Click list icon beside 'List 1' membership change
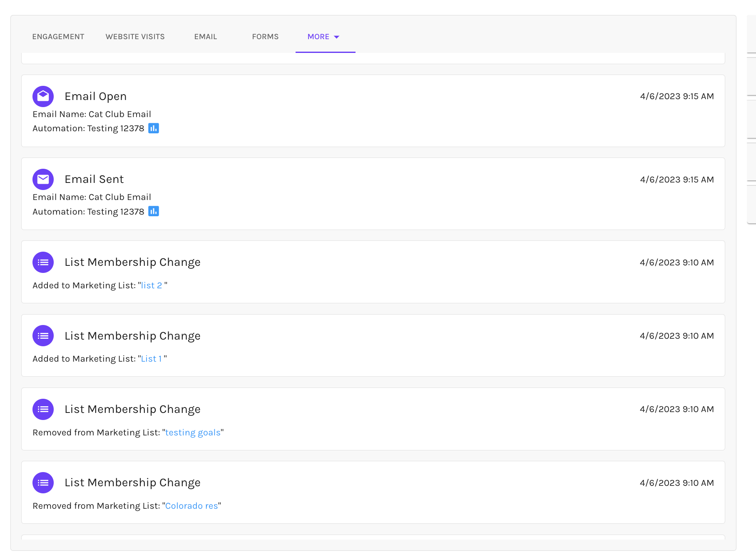 click(43, 335)
